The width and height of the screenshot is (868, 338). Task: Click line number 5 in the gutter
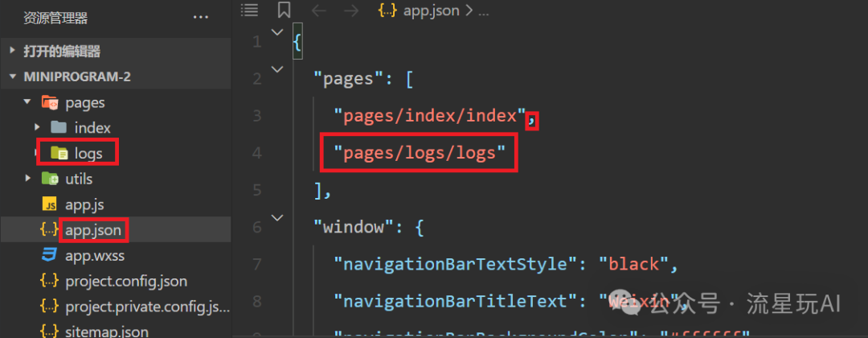click(x=257, y=190)
